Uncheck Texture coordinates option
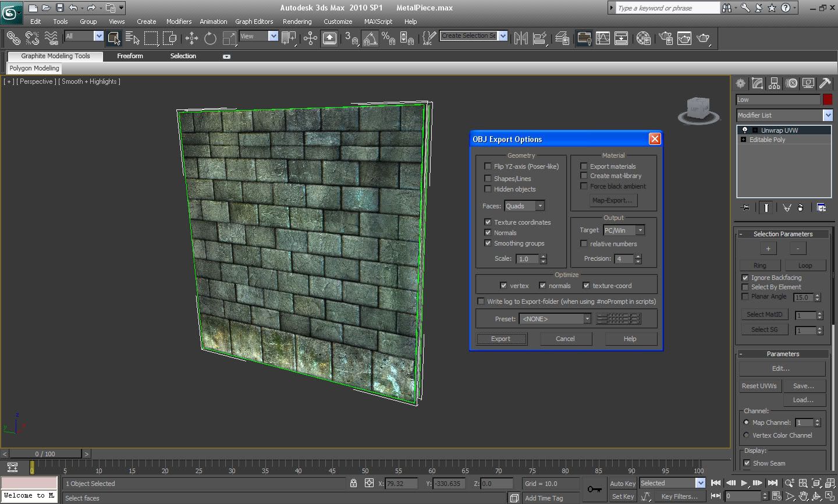Screen dimensions: 838x504 click(488, 222)
